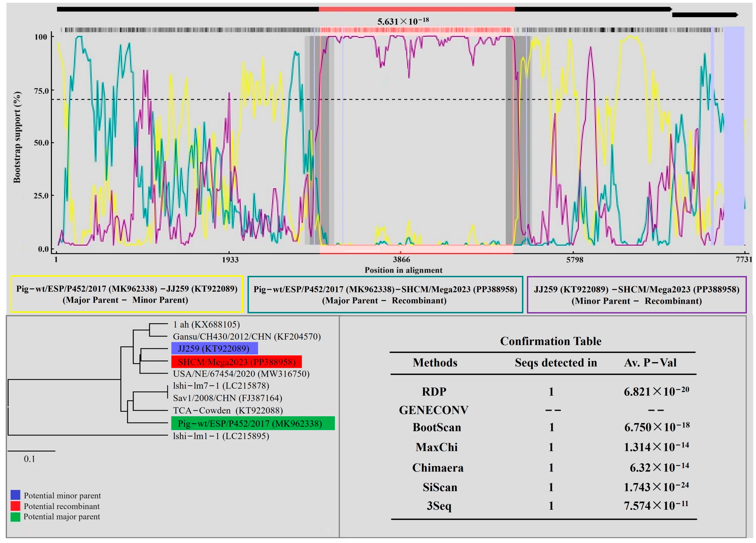
Task: Click the green potential major parent swatch
Action: [15, 517]
